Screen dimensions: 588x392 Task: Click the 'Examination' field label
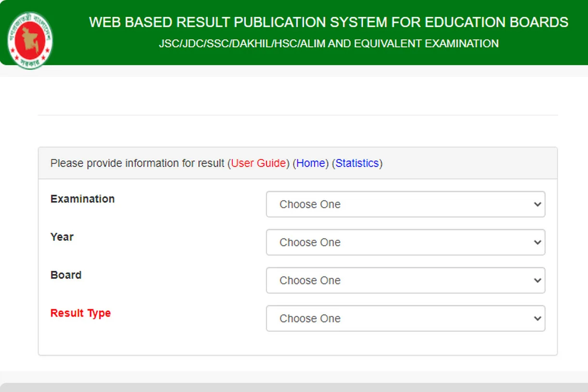point(83,199)
